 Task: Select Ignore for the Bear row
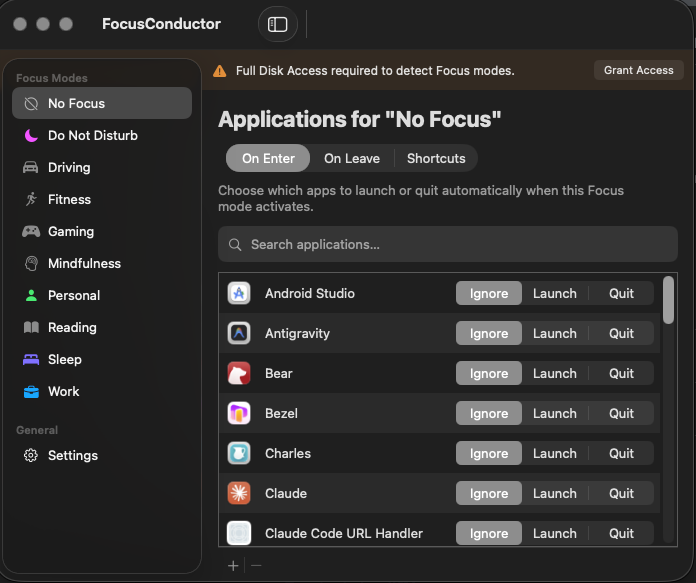(489, 373)
